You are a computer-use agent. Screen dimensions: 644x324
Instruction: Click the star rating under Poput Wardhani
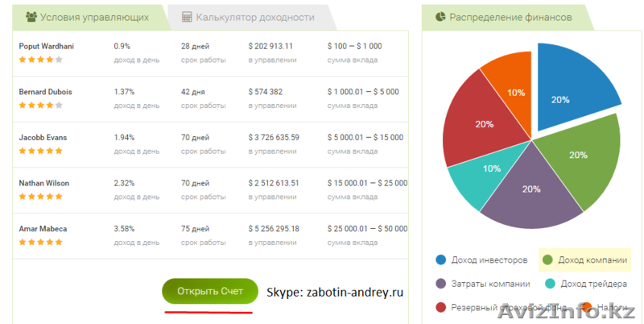[x=41, y=60]
